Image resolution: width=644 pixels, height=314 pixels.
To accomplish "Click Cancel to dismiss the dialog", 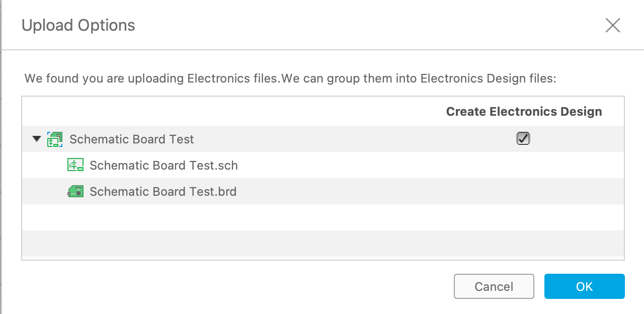I will pos(494,286).
